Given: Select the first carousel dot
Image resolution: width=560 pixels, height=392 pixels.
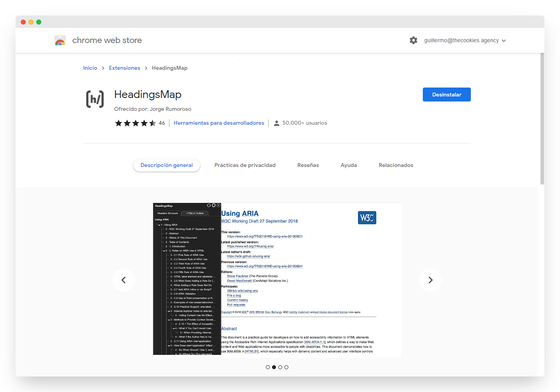Looking at the screenshot, I should 268,367.
